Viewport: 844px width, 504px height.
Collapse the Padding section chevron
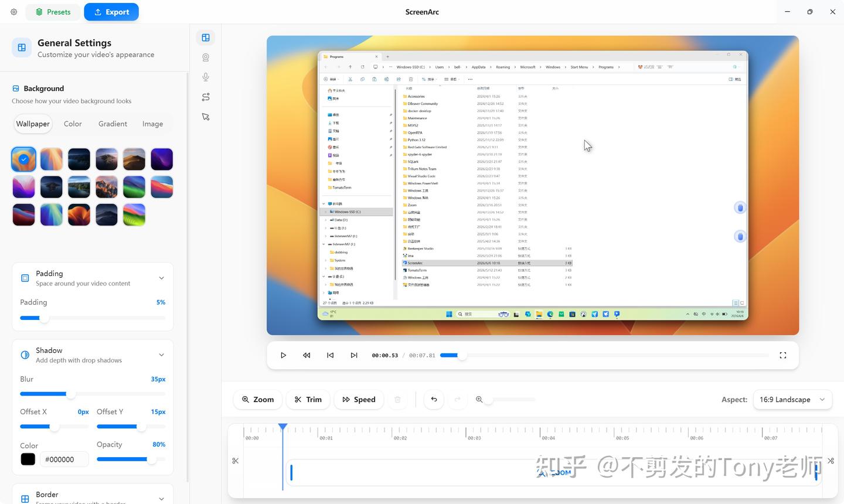(161, 278)
